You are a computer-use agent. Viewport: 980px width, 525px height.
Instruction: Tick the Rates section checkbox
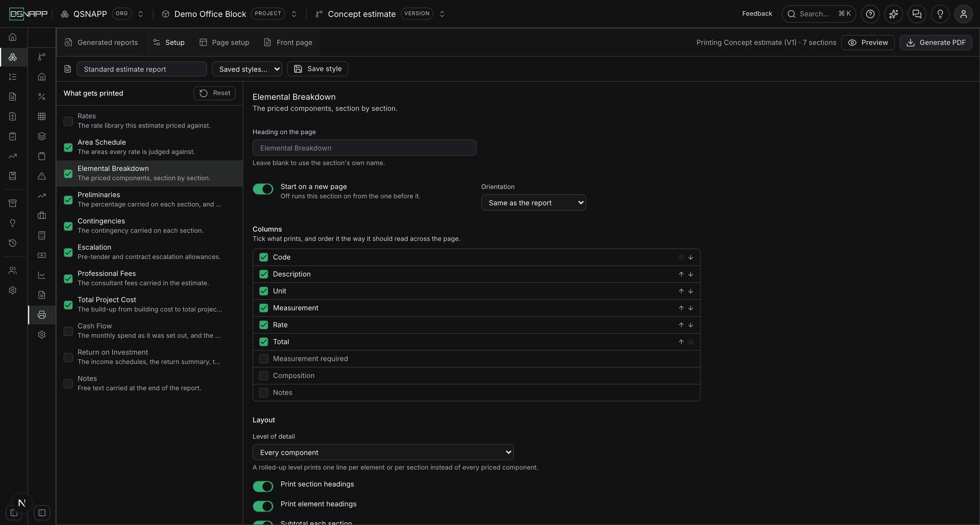[68, 121]
